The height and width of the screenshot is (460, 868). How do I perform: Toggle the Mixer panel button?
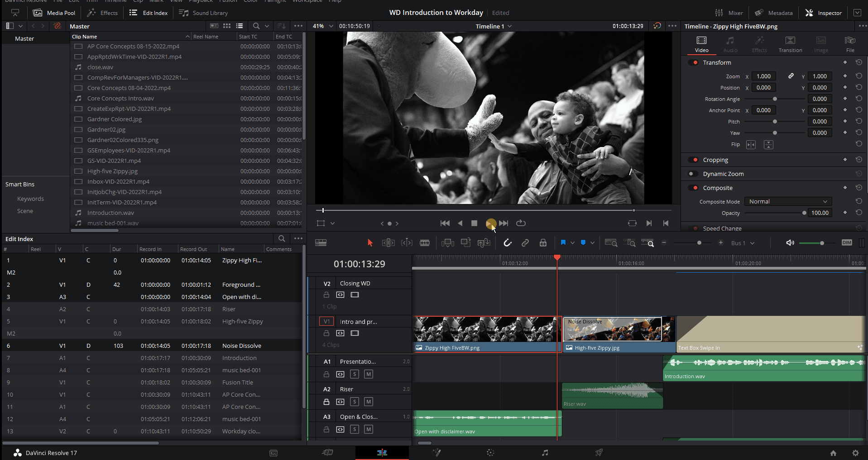(729, 13)
